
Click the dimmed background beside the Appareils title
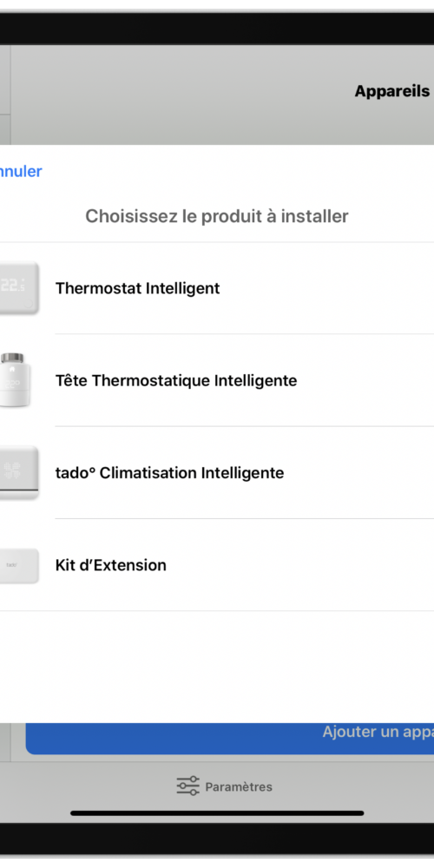tap(182, 94)
